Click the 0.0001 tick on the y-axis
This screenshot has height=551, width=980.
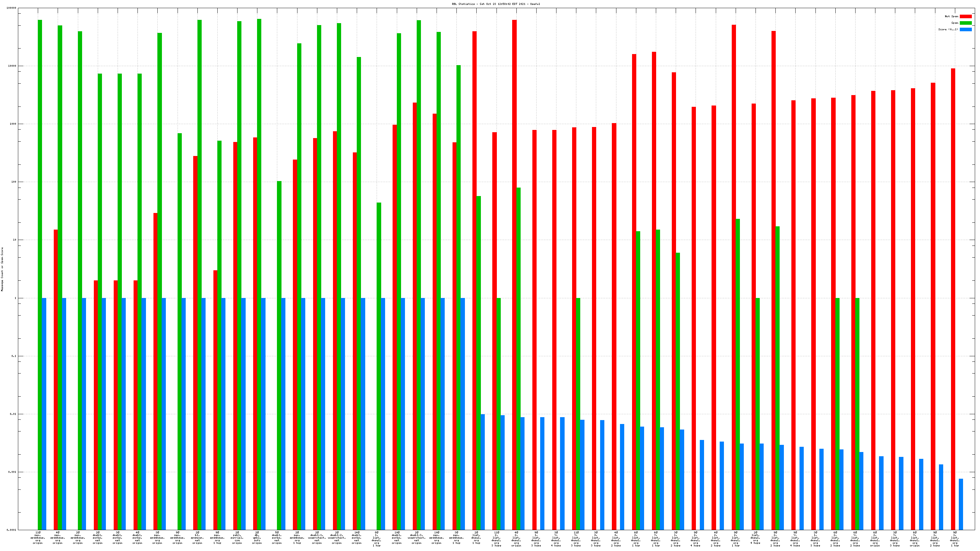click(12, 530)
